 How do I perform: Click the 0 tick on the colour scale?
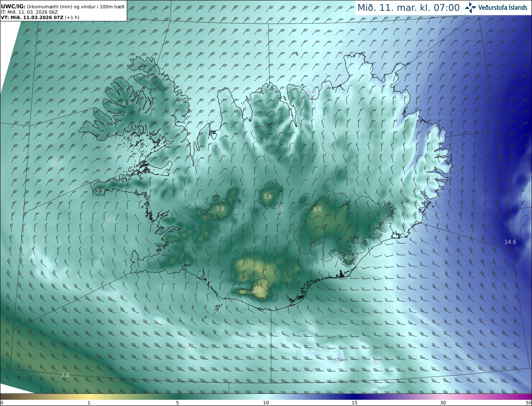click(2, 403)
